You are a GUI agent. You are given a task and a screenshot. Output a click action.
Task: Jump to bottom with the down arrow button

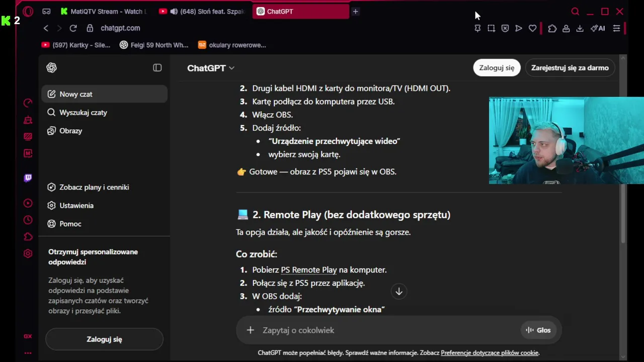pos(398,292)
